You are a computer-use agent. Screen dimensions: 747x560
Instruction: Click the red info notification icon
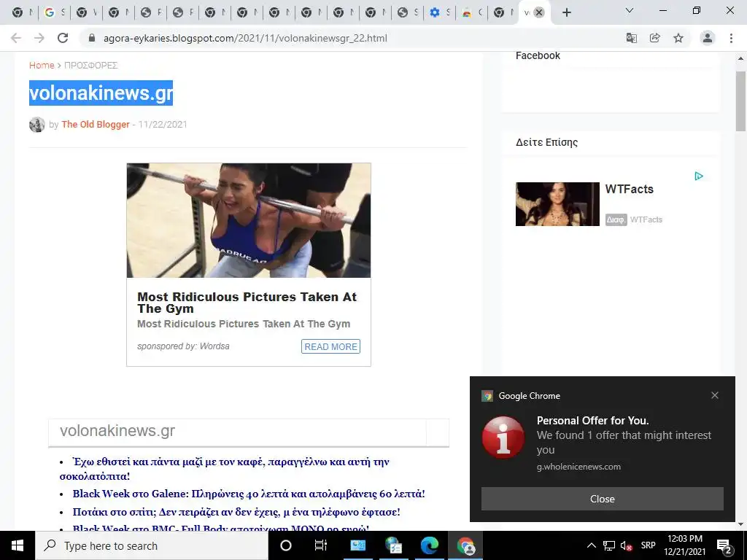503,437
